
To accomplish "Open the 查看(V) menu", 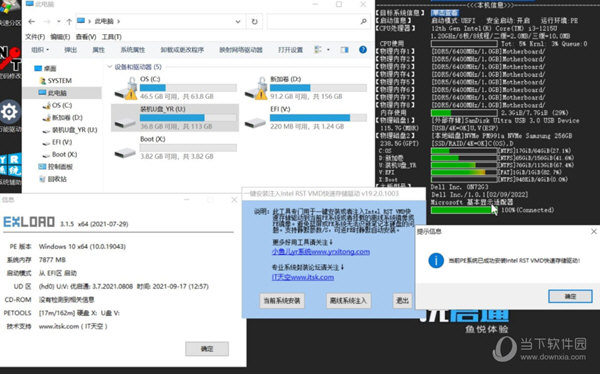I will click(x=86, y=37).
